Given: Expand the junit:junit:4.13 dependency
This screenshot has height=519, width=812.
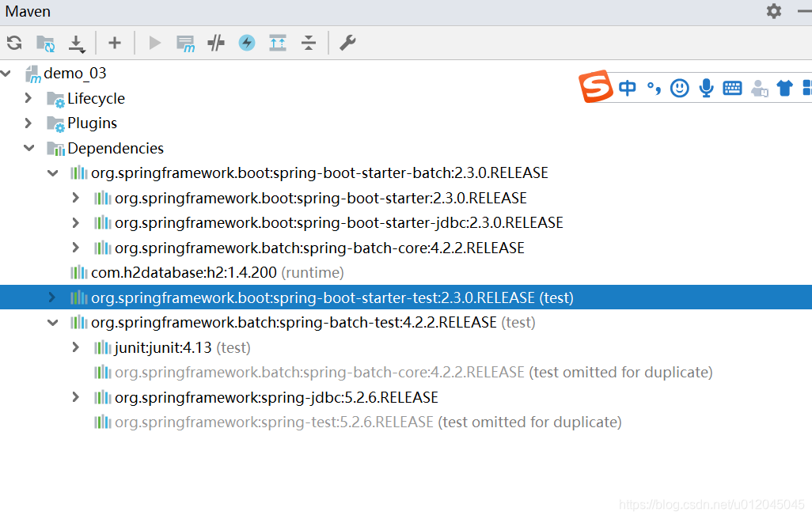Looking at the screenshot, I should coord(75,347).
